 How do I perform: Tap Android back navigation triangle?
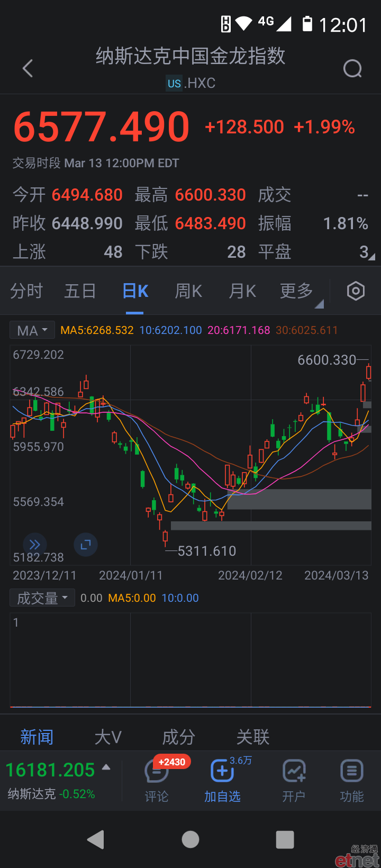96,839
